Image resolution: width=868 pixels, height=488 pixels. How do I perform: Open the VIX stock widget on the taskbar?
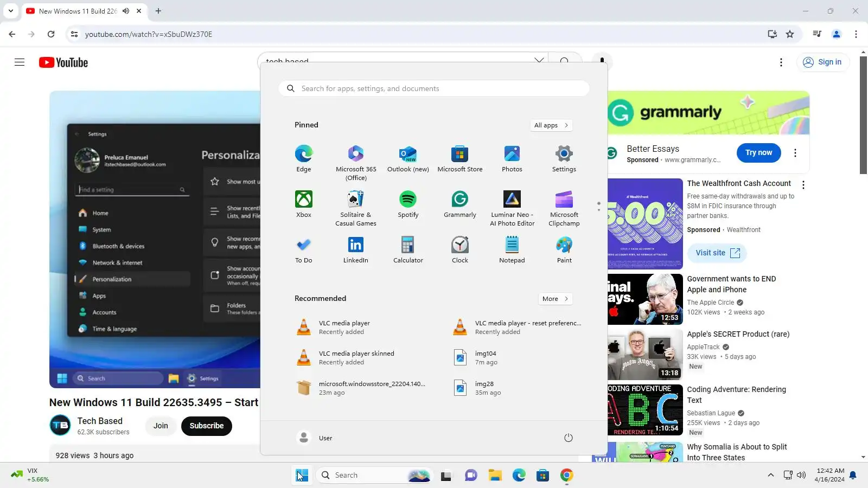click(x=30, y=475)
